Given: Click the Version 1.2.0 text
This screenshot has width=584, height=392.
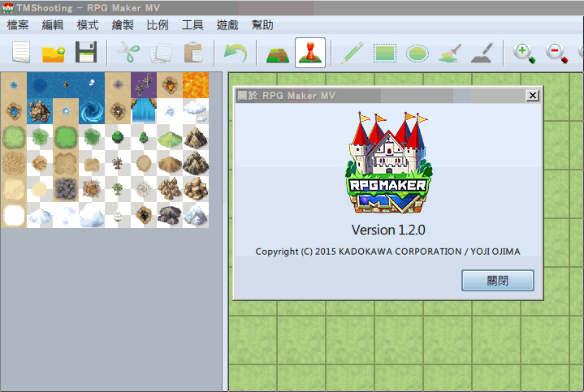Looking at the screenshot, I should pyautogui.click(x=388, y=230).
